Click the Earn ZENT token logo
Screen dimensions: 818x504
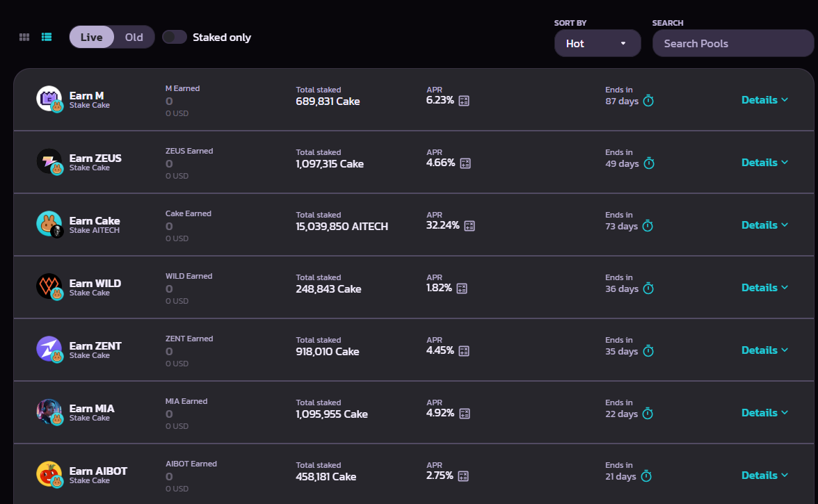(x=49, y=349)
